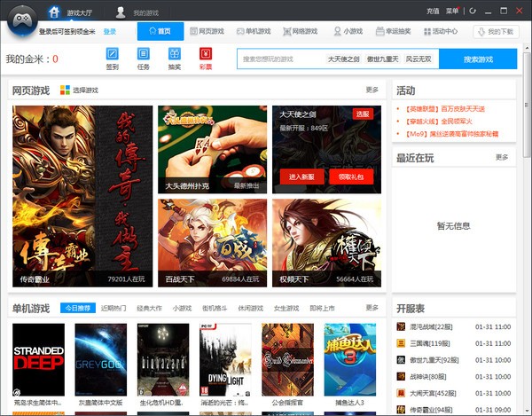Open 【穿越火线】全民领军火 activity link
The height and width of the screenshot is (416, 532).
[438, 122]
